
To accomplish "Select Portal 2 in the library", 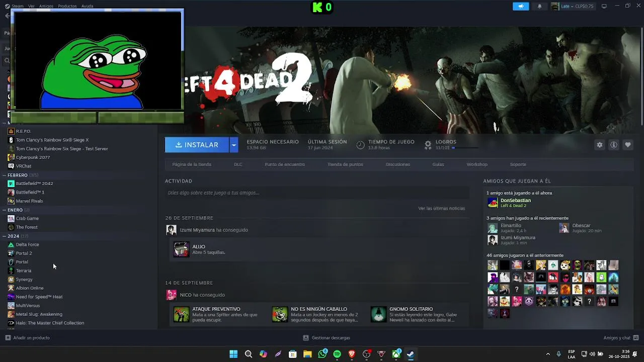I will coord(24,253).
